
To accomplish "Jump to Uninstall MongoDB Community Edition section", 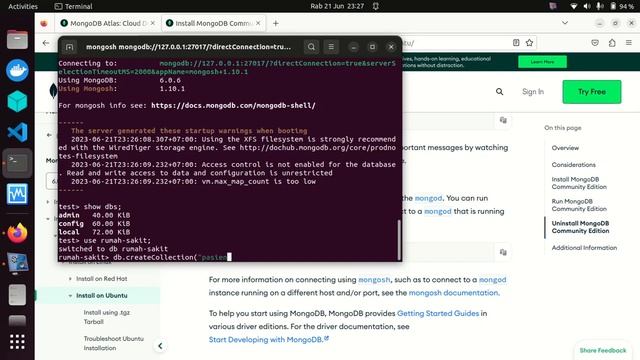I will 580,227.
